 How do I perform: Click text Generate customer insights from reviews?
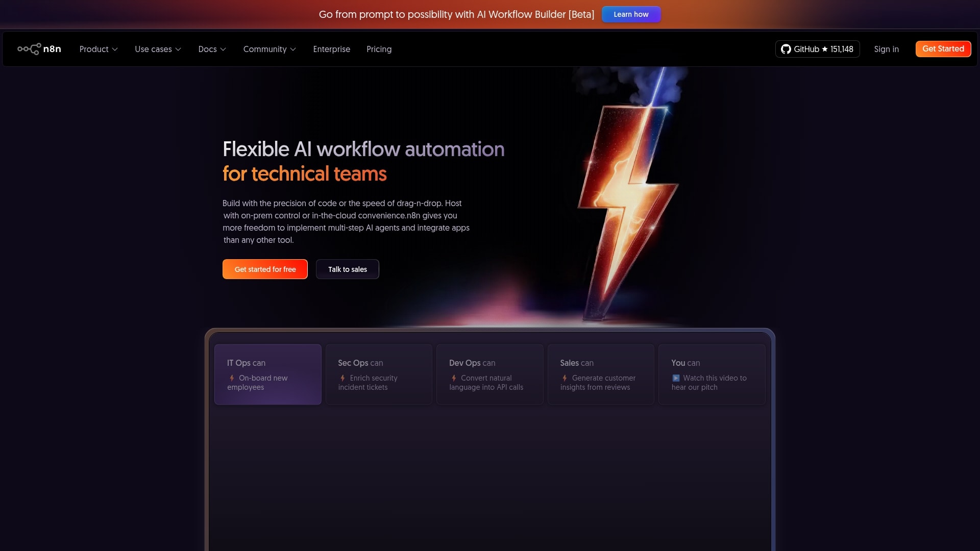tap(598, 383)
